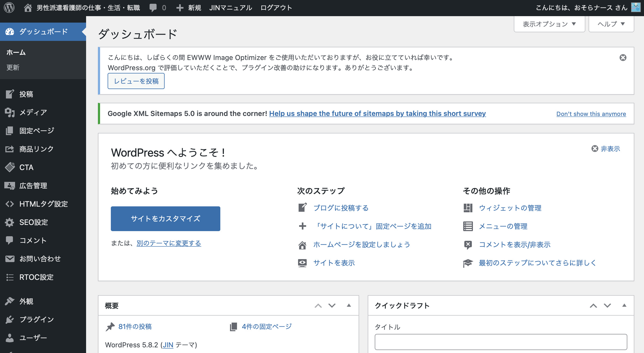This screenshot has width=644, height=353.
Task: Click the ダッシュボード gauge icon in sidebar
Action: coord(10,31)
